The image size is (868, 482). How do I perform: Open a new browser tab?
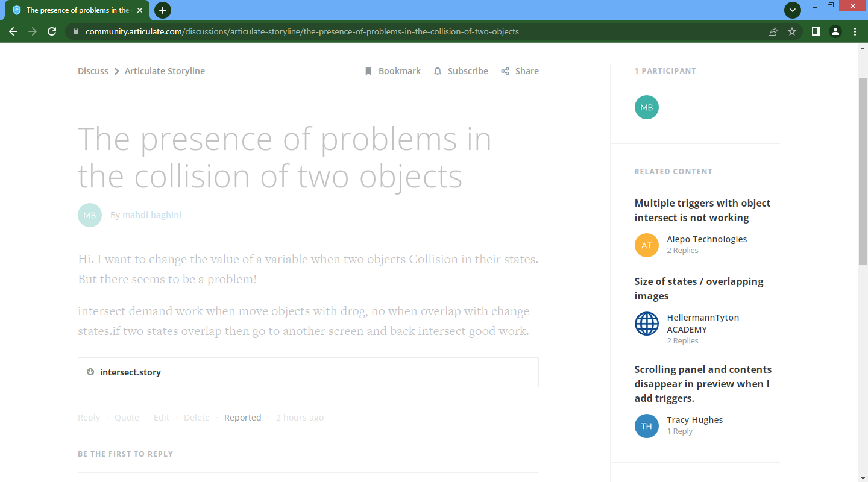[x=163, y=10]
